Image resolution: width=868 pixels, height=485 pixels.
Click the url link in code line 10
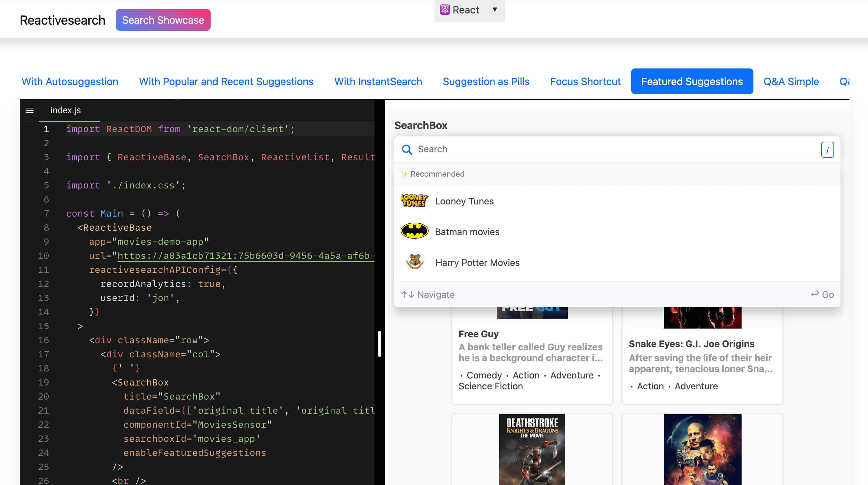(x=245, y=256)
